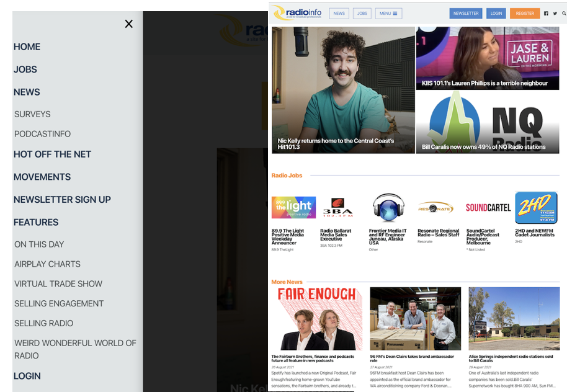Screen dimensions: 567x392
Task: Expand the NEWS section in side menu
Action: point(27,92)
